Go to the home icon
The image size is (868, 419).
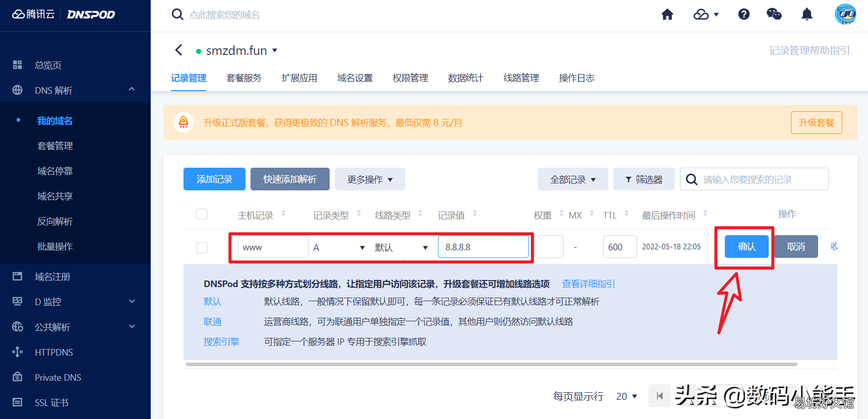pyautogui.click(x=667, y=14)
